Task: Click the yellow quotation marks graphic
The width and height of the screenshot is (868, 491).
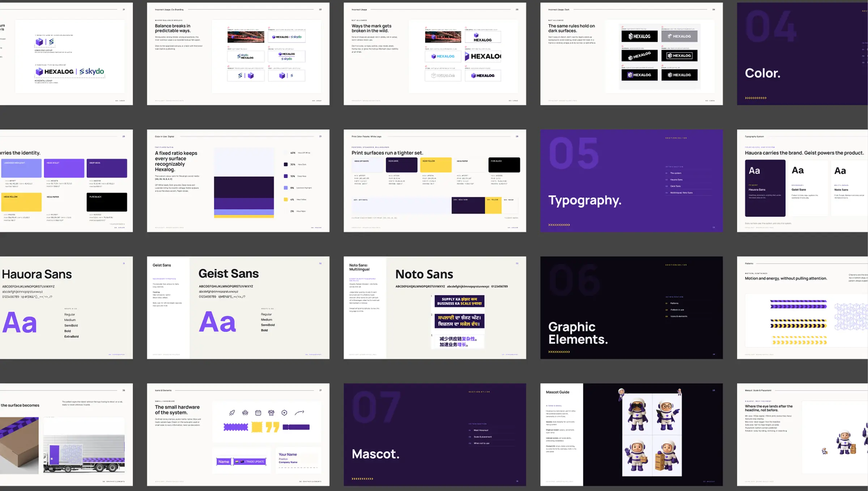Action: pyautogui.click(x=272, y=427)
